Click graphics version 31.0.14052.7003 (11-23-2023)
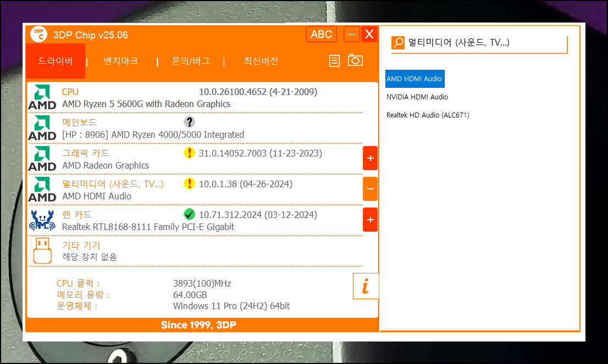The image size is (608, 364). (261, 153)
